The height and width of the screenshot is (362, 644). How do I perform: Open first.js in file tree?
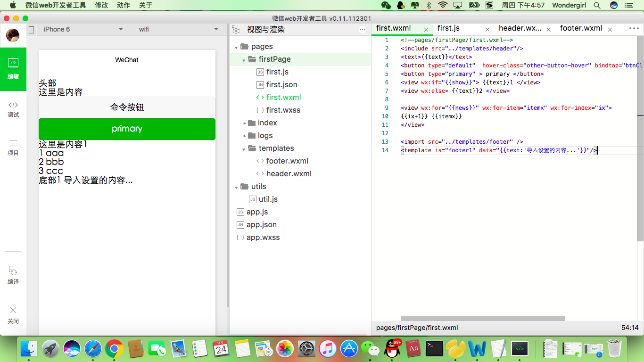[277, 72]
